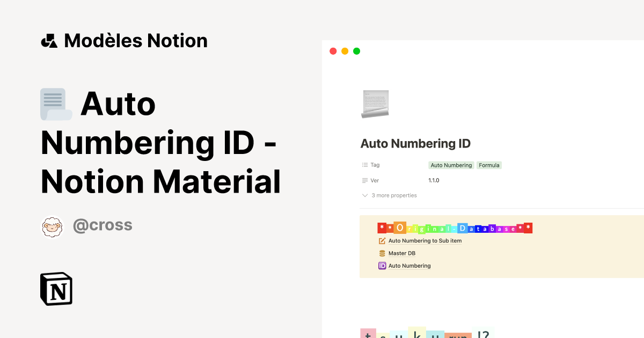Click the green traffic light to zoom window

356,51
